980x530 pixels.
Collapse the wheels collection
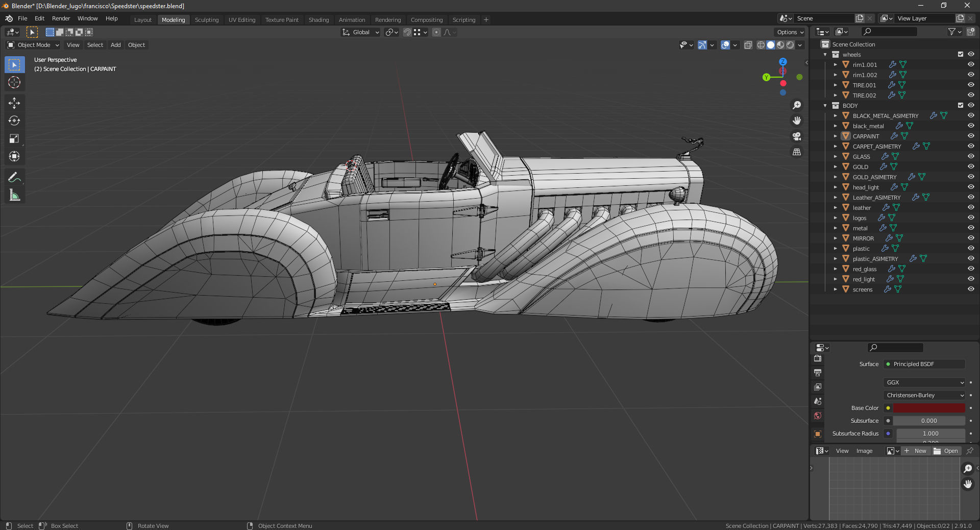coord(825,55)
